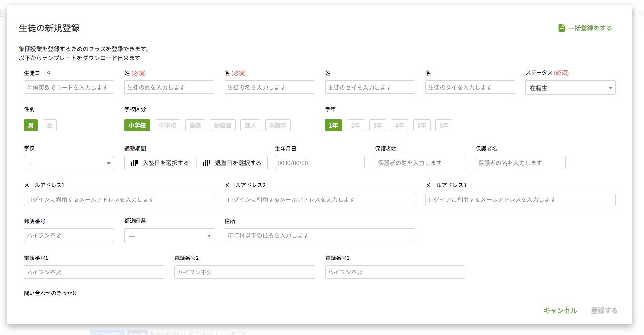Select 高校 school type

195,125
